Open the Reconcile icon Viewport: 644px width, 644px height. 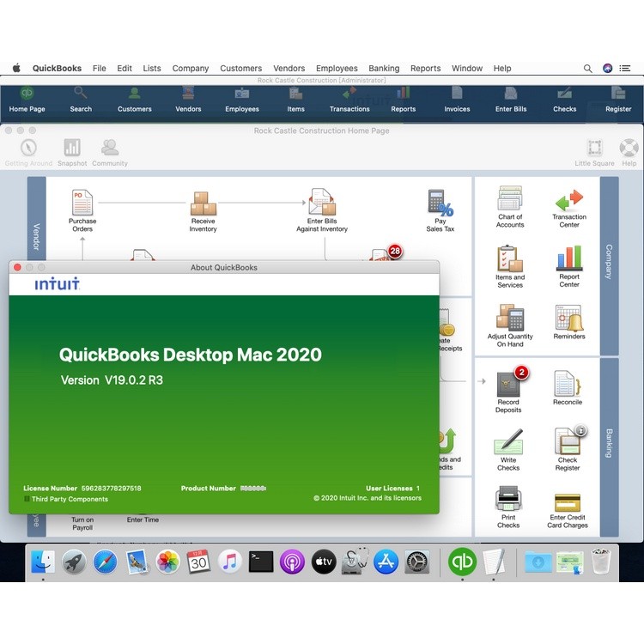pos(567,384)
